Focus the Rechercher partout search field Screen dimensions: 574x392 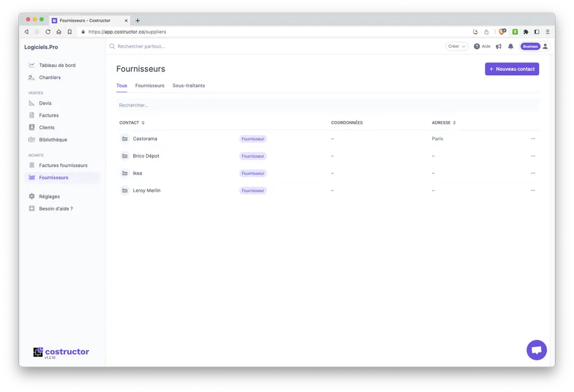(x=141, y=47)
